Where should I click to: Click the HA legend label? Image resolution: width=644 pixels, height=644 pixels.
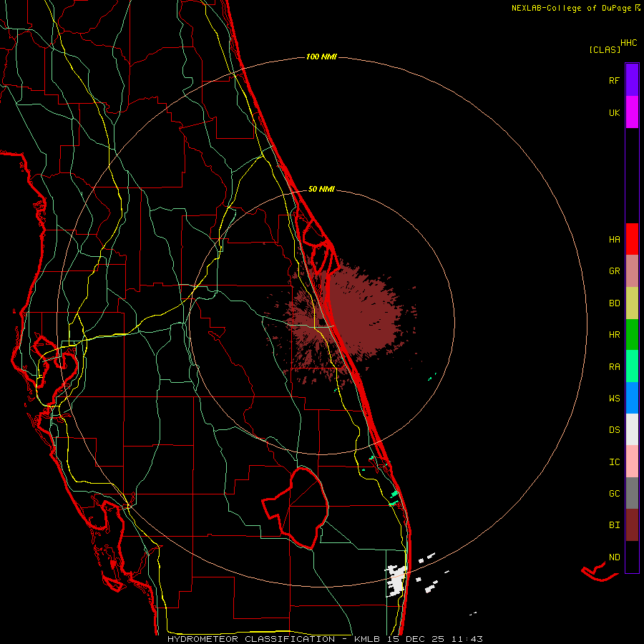[614, 239]
